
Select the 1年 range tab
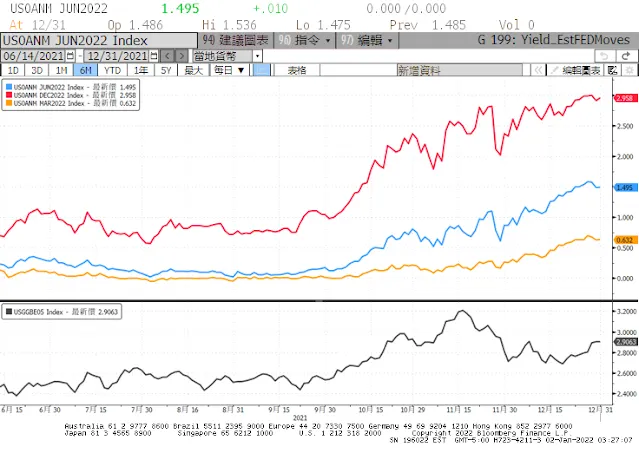[x=141, y=70]
